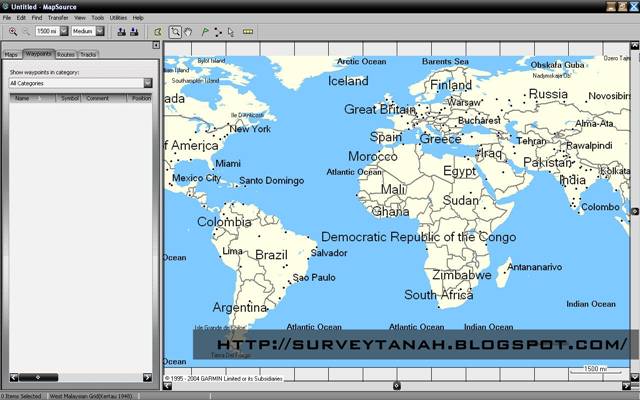Click the Finland label on map

[x=451, y=85]
